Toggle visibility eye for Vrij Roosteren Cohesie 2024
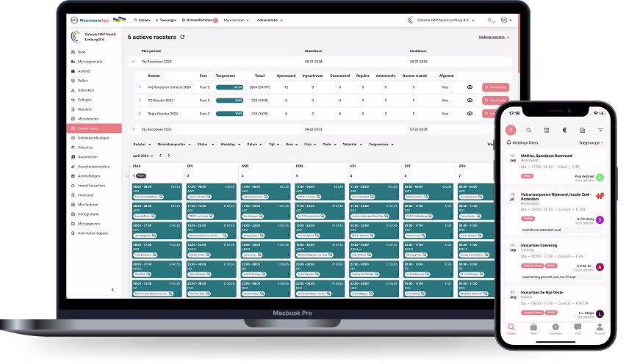Viewport: 626px width, 364px height. 469,87
